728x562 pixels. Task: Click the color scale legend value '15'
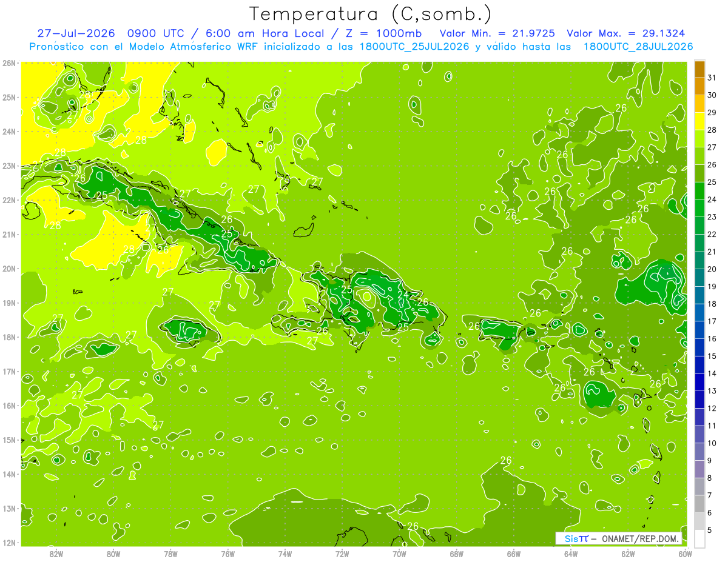tap(712, 356)
